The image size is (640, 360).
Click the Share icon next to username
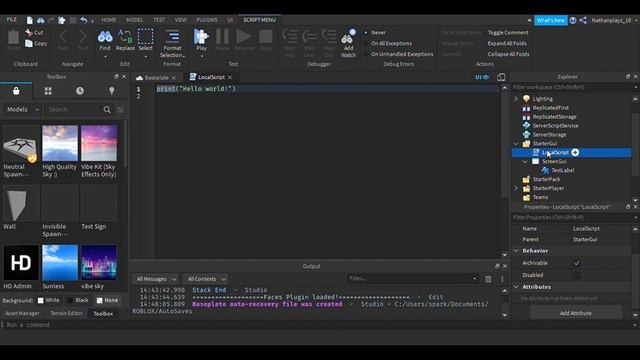[583, 20]
